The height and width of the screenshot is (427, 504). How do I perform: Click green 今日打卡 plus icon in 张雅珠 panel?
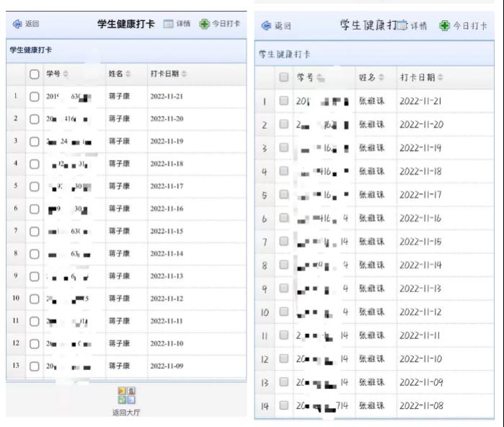[x=444, y=26]
